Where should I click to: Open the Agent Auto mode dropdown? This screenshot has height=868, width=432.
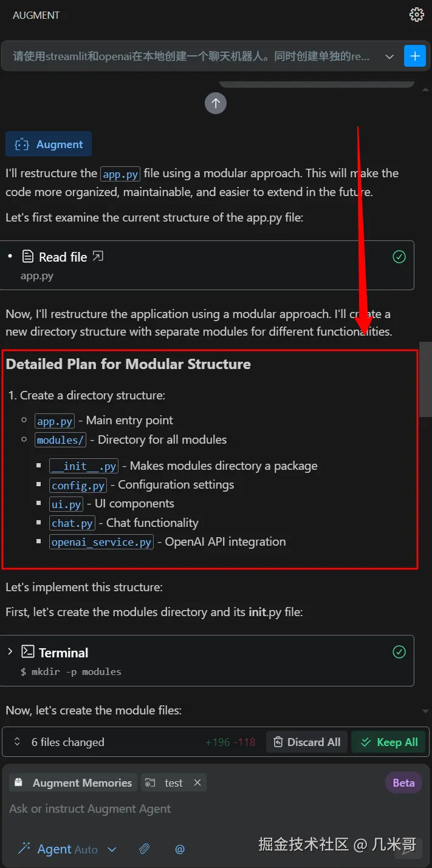pos(112,849)
